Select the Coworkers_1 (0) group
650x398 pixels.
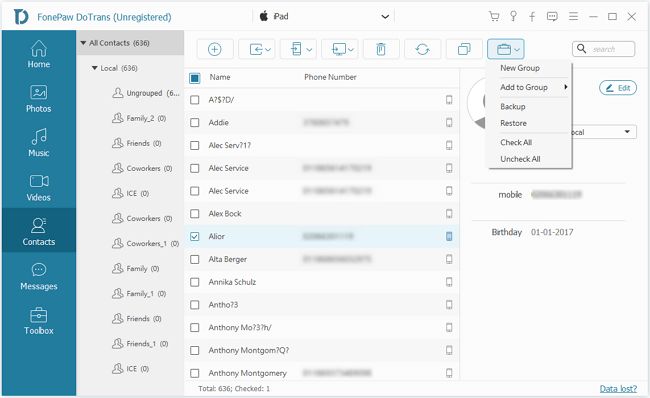(146, 243)
